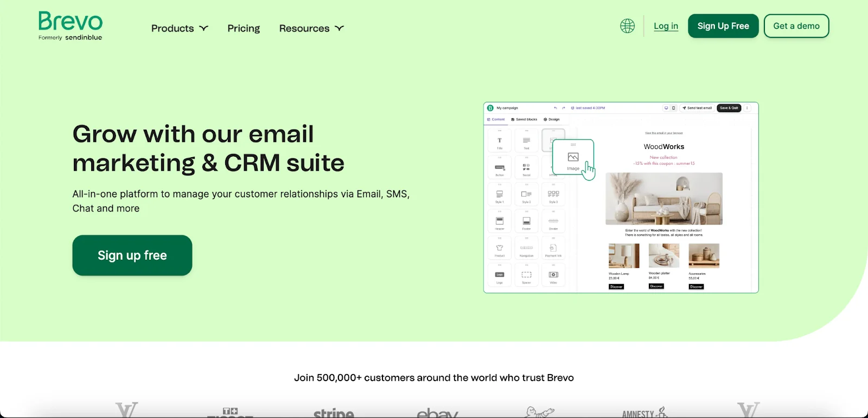The image size is (868, 418).
Task: Pick the highlighted Image block card
Action: [573, 158]
